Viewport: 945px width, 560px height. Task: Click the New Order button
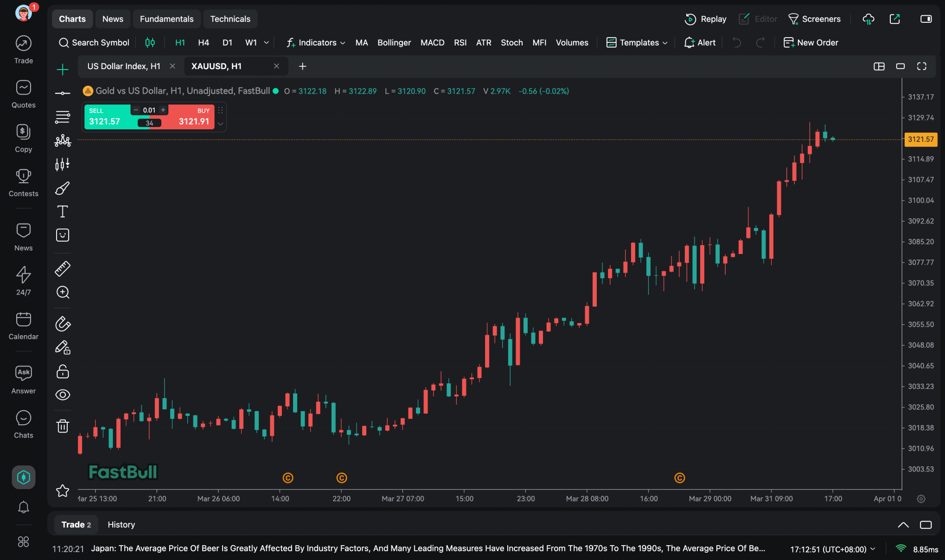[x=811, y=43]
